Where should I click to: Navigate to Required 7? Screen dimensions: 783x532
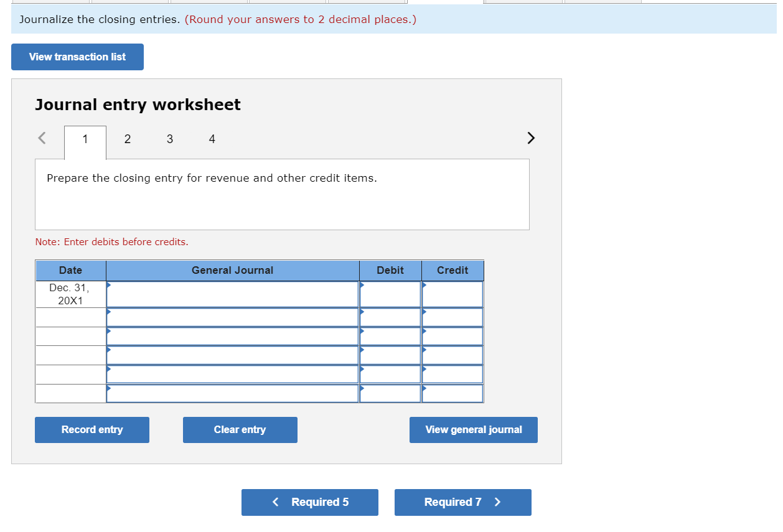pos(462,502)
